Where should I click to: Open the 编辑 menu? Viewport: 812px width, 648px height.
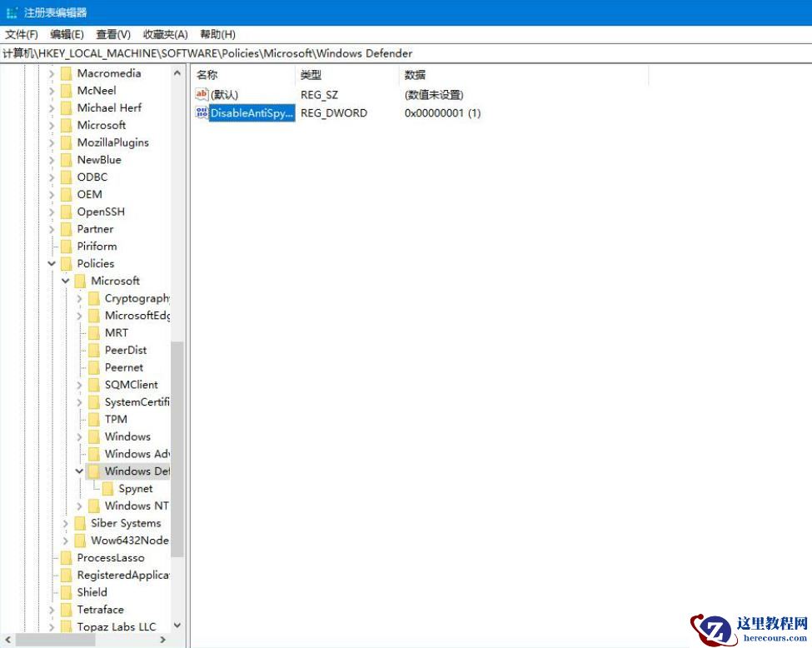[x=63, y=34]
